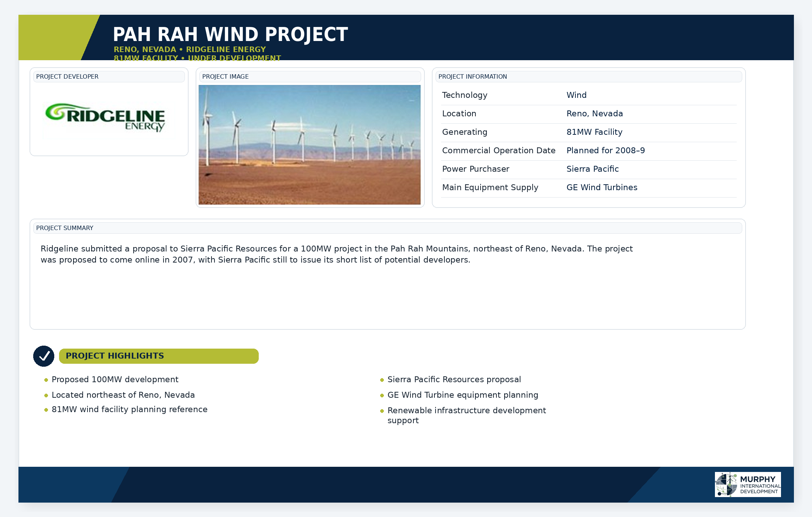The width and height of the screenshot is (812, 517).
Task: Select the Location row label
Action: (459, 114)
